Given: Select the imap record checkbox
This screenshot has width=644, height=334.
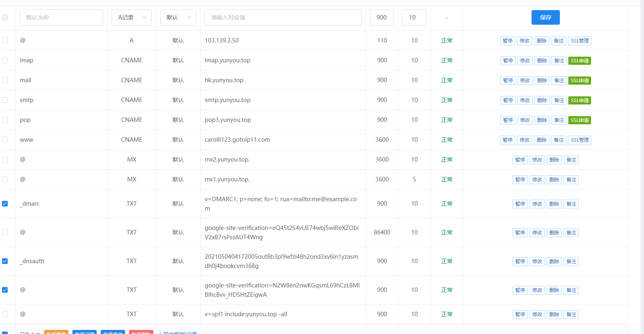Looking at the screenshot, I should [5, 60].
